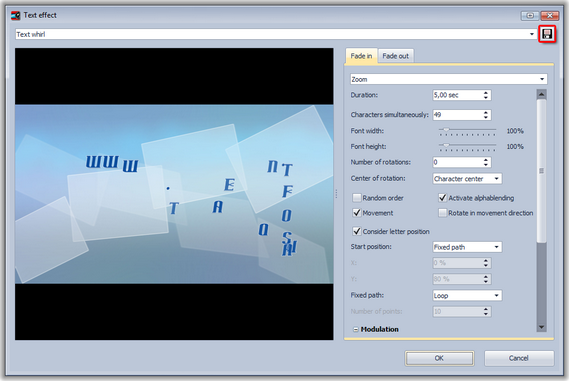Viewport: 569px width, 381px height.
Task: Click the splitter handle beside the preview
Action: (336, 194)
